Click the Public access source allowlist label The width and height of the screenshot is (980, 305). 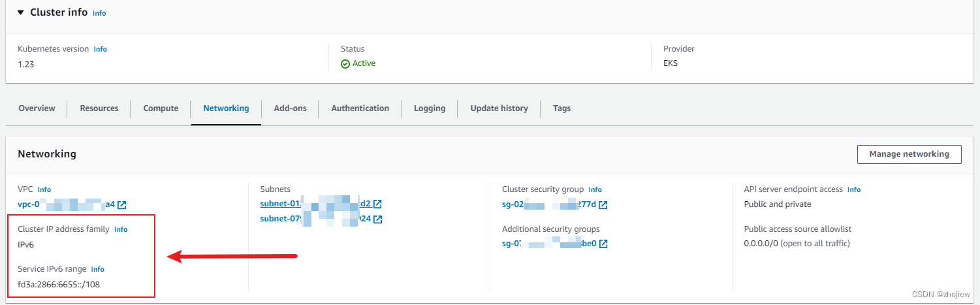coord(798,229)
